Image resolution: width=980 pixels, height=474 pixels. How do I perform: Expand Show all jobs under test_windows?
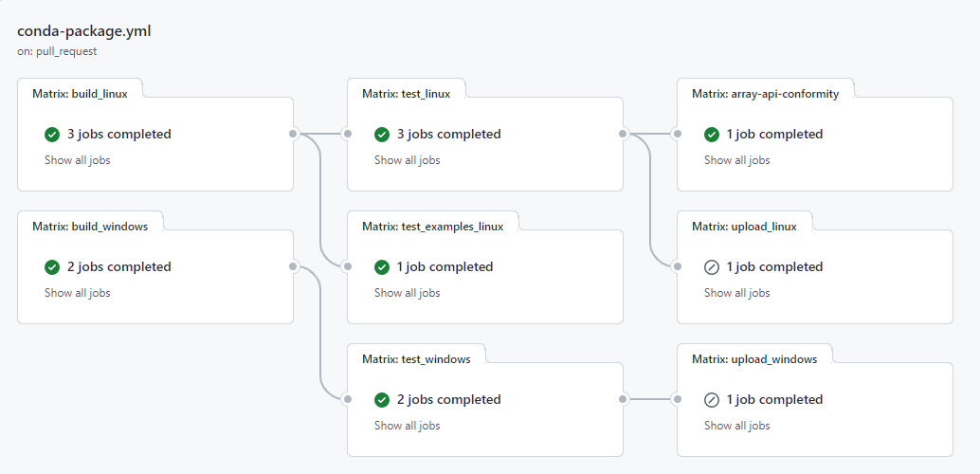pos(407,426)
